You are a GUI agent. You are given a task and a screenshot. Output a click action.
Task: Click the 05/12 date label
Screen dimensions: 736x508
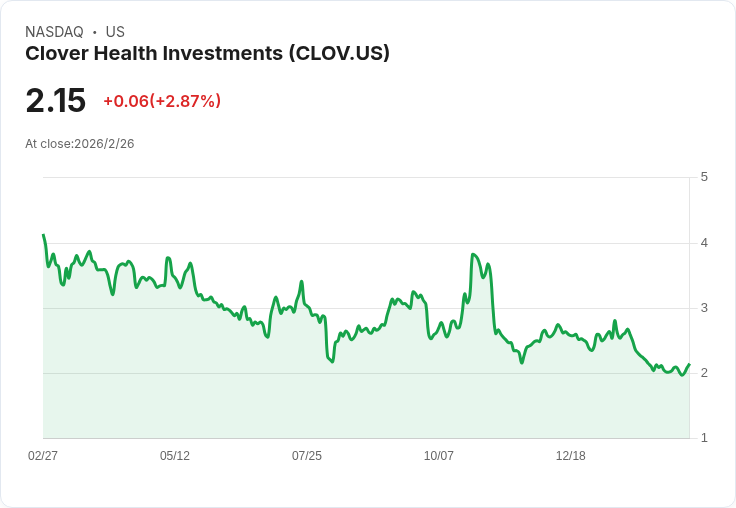(x=175, y=456)
